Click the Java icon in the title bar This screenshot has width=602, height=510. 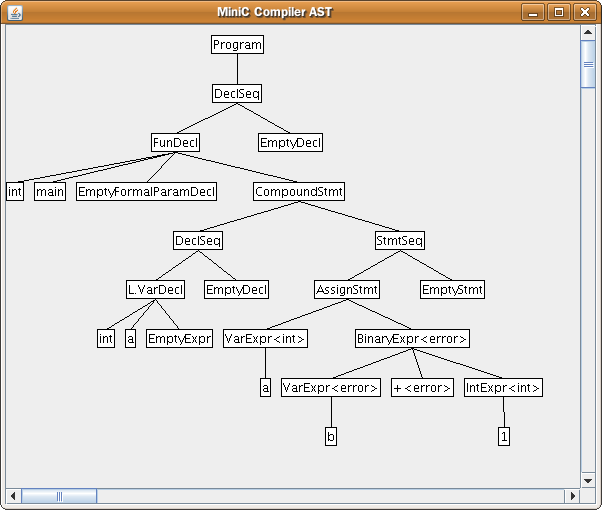point(13,12)
